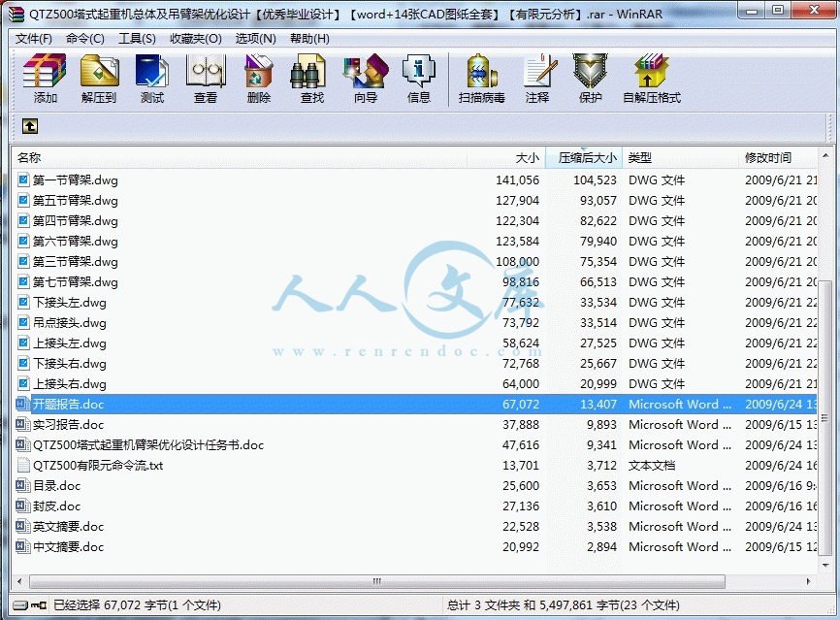The height and width of the screenshot is (620, 840).
Task: Open the 选项(N) menu
Action: pos(255,39)
